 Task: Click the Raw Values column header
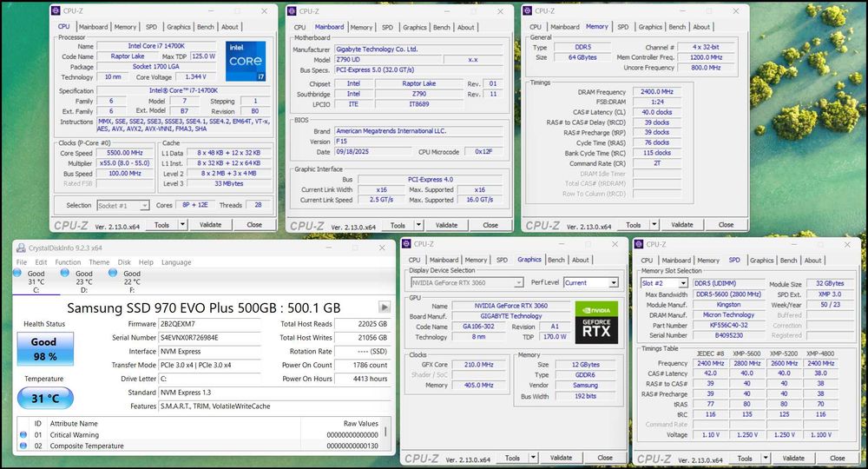point(360,423)
